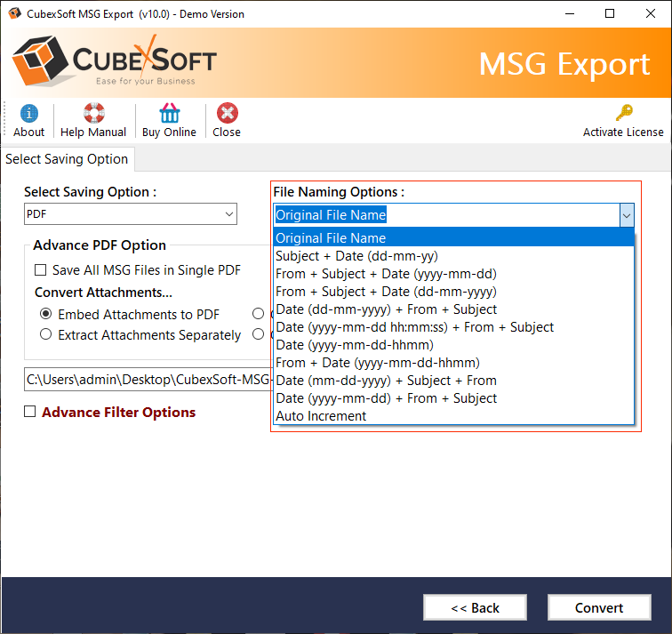Choose Subject + Date (dd-mm-yy) option
Screen dimensions: 672x634
[x=453, y=256]
